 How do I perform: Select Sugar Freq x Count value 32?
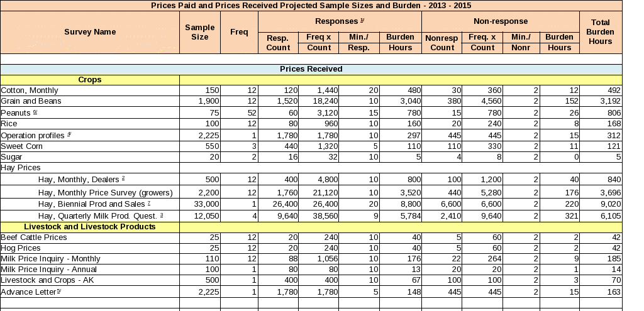point(333,156)
